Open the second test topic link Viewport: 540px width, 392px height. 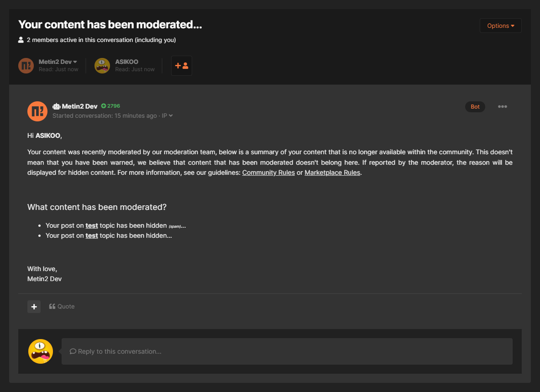tap(92, 235)
